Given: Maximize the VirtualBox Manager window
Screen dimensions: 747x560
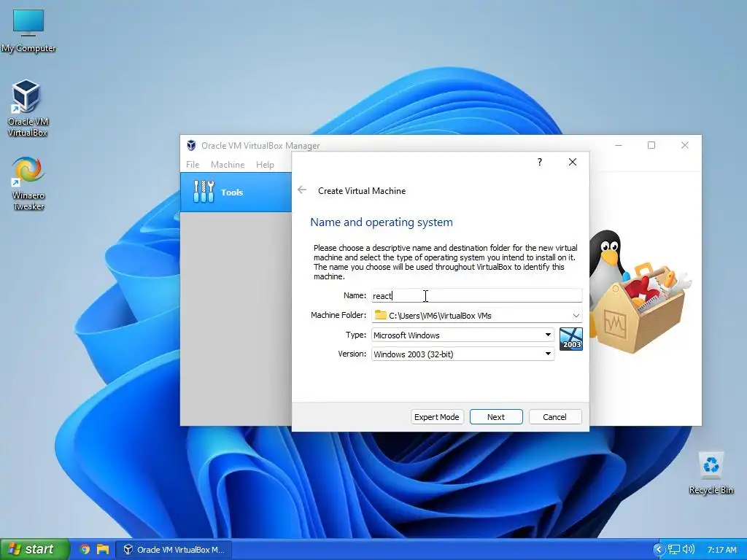Looking at the screenshot, I should point(651,145).
